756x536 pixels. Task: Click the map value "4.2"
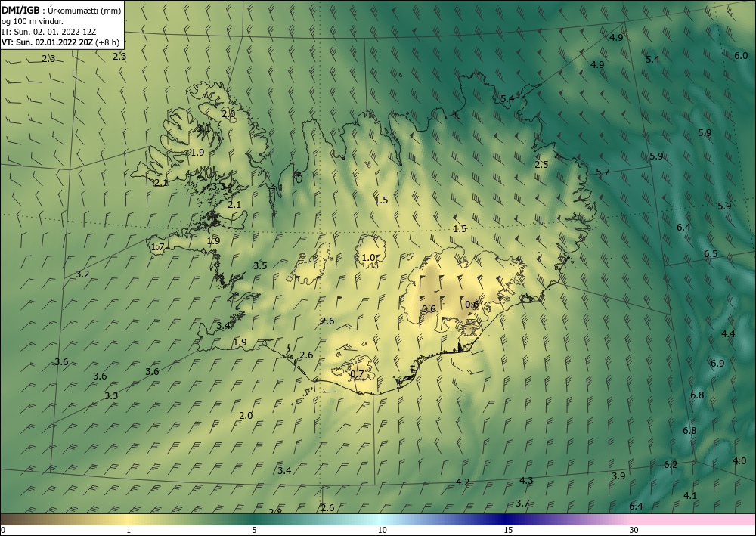(x=463, y=482)
